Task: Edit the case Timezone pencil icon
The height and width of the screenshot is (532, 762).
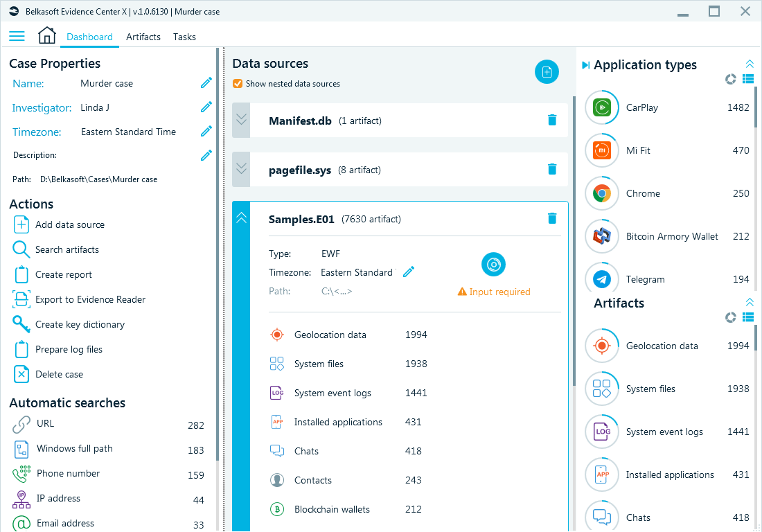Action: click(206, 131)
